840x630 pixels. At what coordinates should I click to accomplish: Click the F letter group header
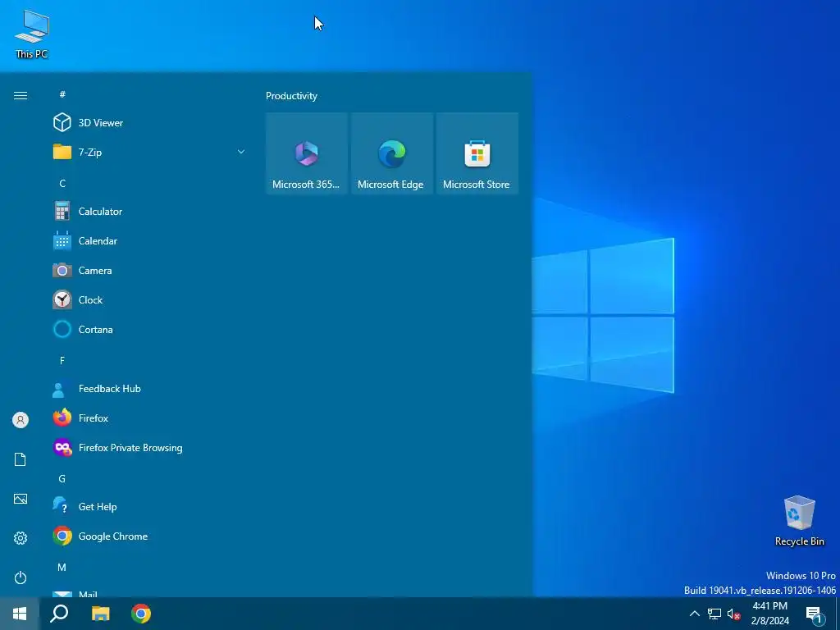click(62, 361)
